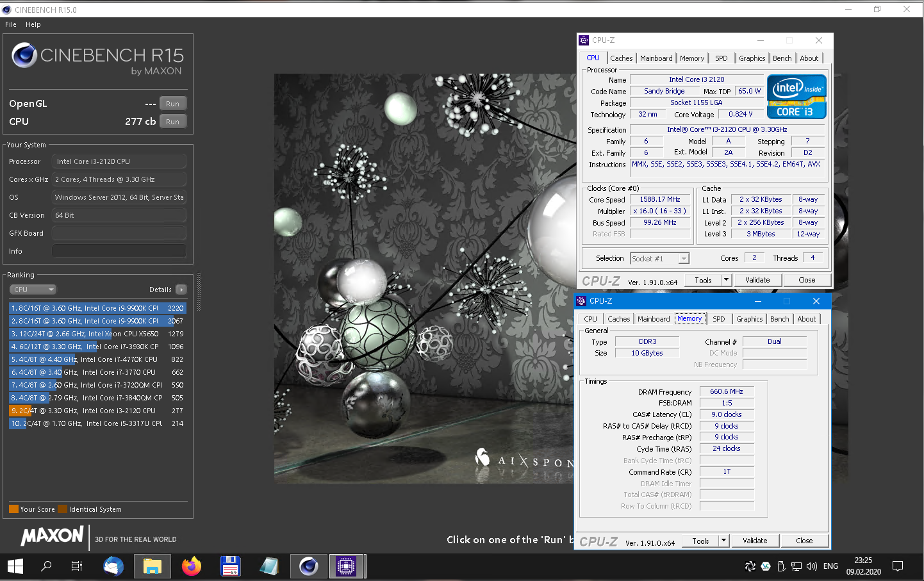The height and width of the screenshot is (581, 924).
Task: Expand Tools dropdown arrow in lower CPU-Z
Action: pyautogui.click(x=723, y=541)
